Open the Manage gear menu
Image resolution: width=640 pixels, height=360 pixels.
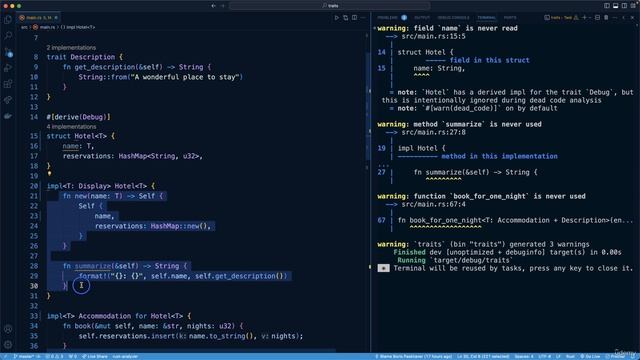8,344
